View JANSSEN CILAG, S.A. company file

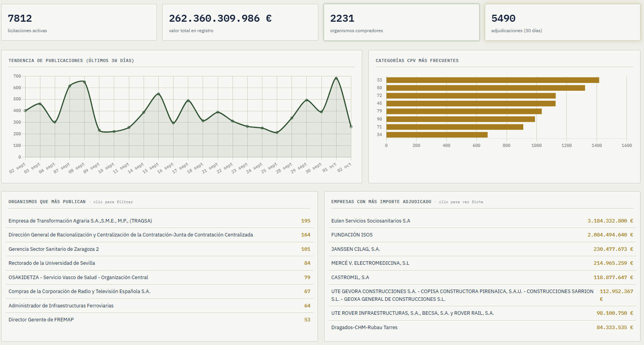(x=482, y=249)
